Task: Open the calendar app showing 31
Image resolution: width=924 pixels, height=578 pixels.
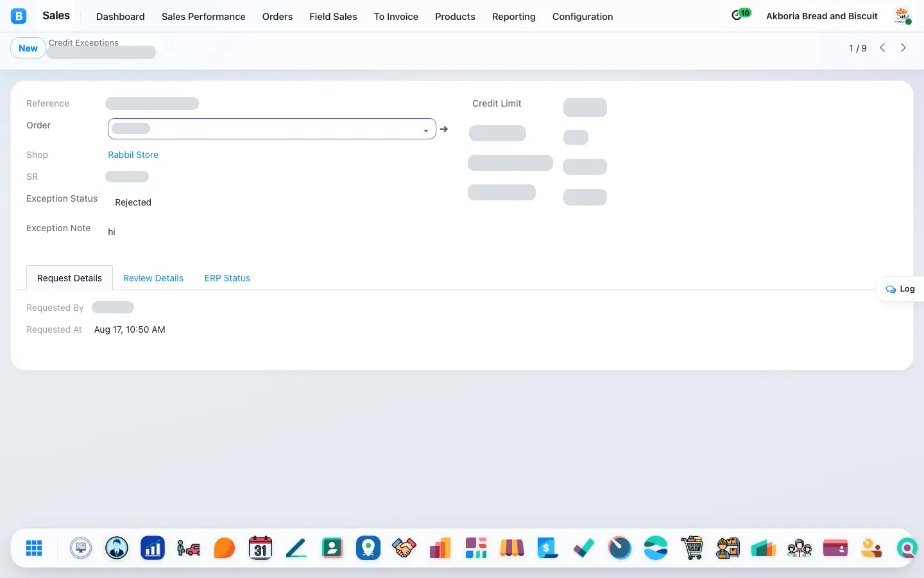Action: click(x=261, y=548)
